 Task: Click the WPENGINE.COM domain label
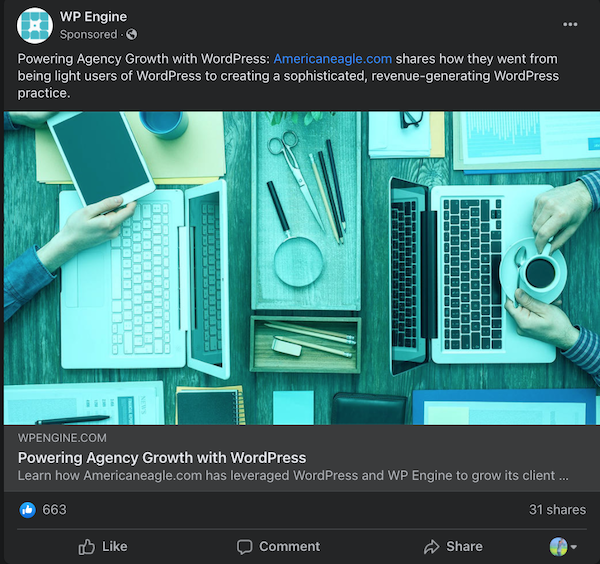(62, 438)
